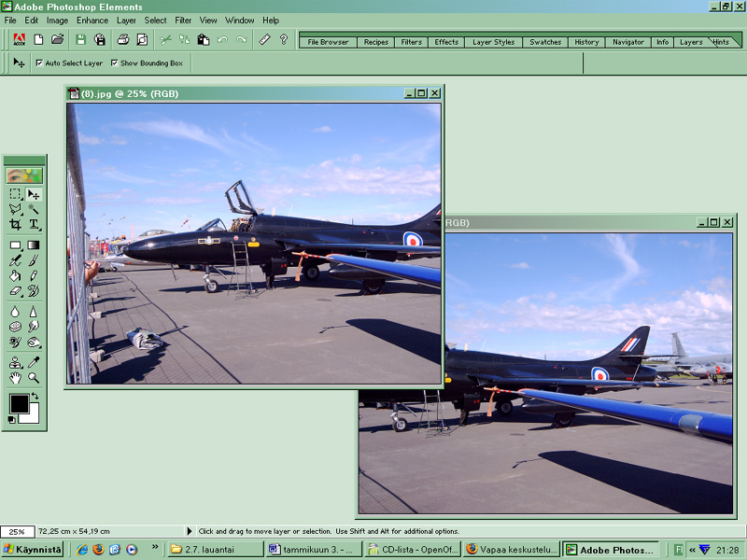Click the white background color swatch

tap(32, 415)
